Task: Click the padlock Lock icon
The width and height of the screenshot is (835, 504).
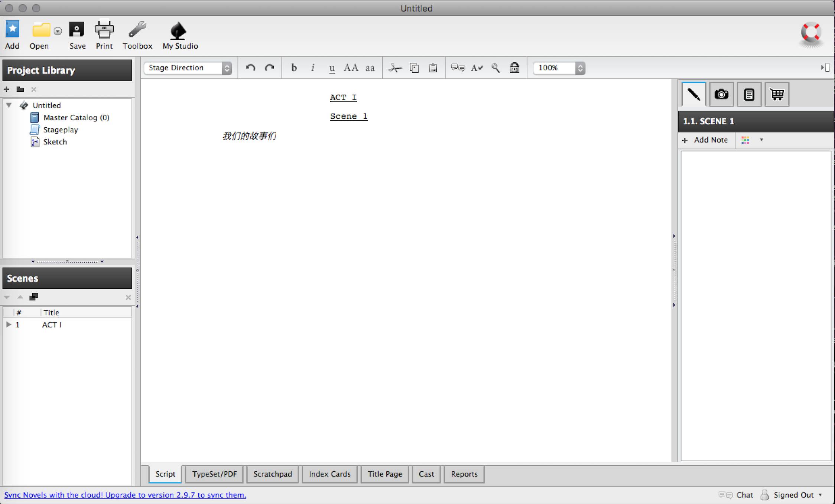Action: [x=514, y=68]
